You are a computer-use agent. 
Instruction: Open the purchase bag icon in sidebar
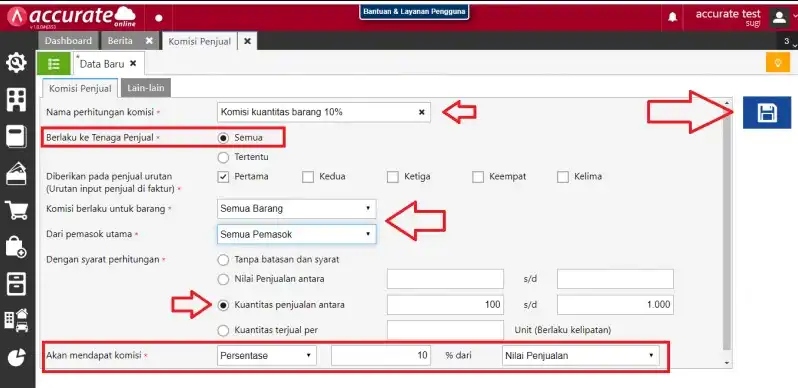click(x=16, y=247)
